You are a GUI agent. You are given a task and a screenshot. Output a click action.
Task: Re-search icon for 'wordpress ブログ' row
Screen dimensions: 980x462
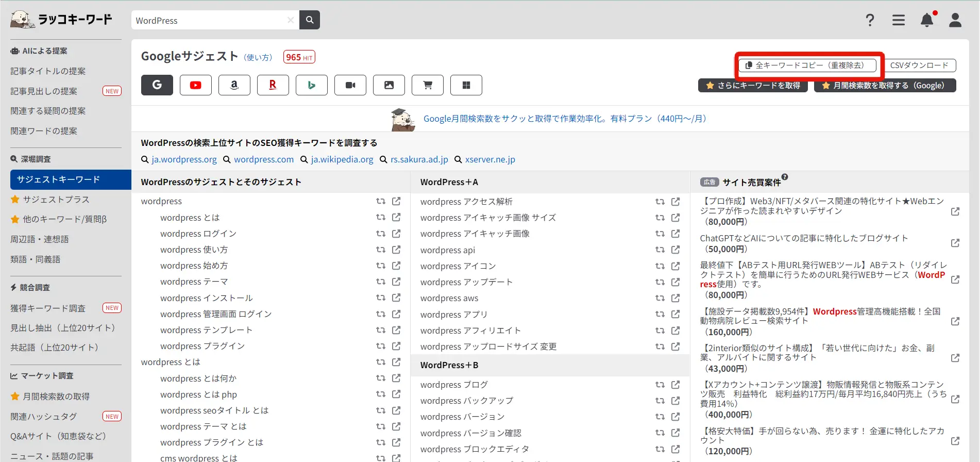click(x=660, y=385)
